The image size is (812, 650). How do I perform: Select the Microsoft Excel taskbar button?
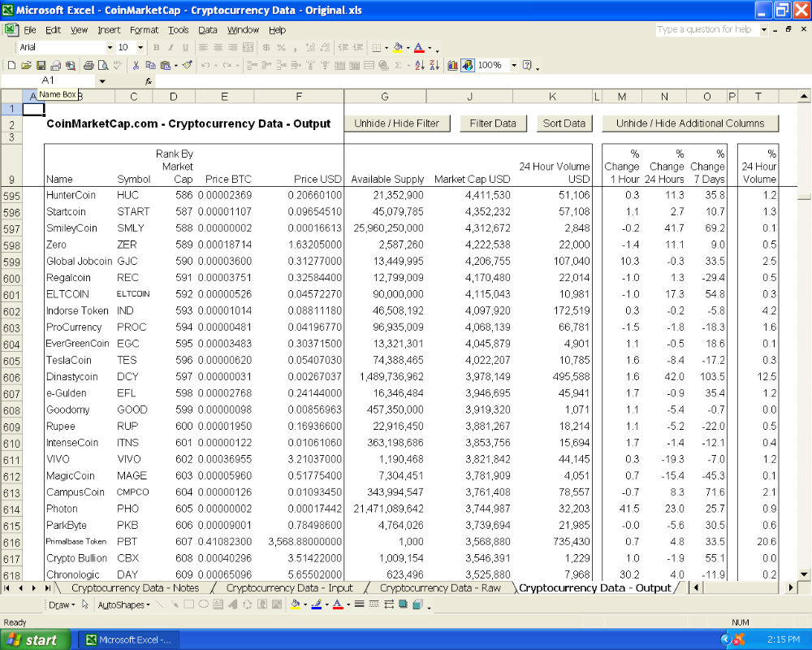128,639
